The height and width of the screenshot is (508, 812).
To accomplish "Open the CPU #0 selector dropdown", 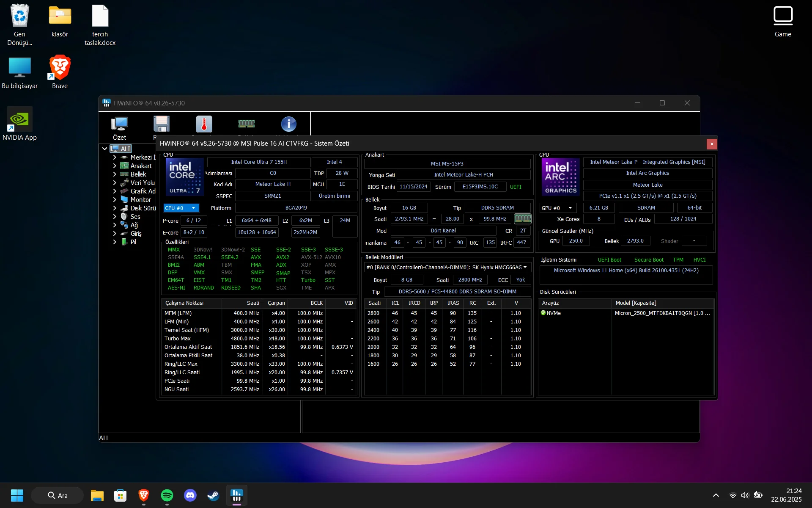I will [x=181, y=208].
